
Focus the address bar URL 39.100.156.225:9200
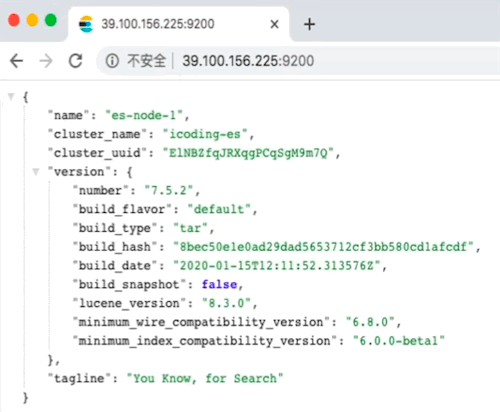(248, 61)
